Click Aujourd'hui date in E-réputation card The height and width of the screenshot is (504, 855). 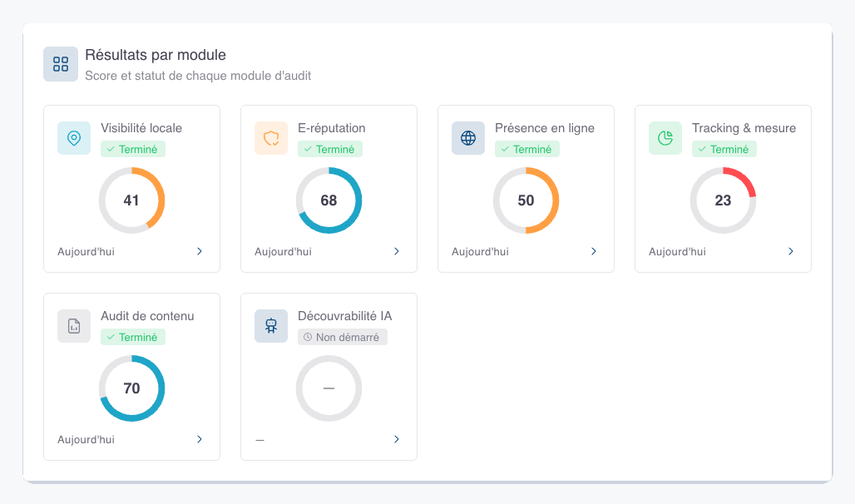tap(283, 251)
